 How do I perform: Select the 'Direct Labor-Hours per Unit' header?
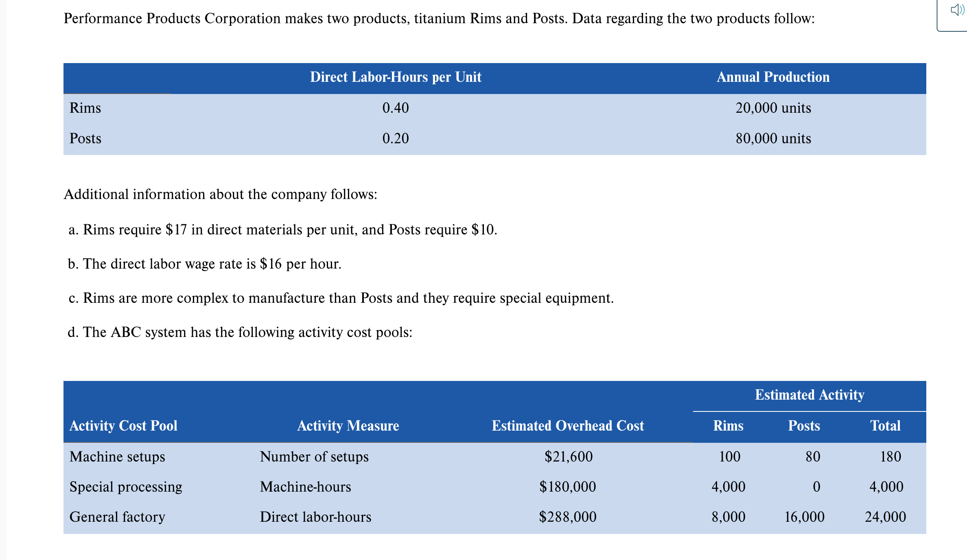click(x=396, y=77)
